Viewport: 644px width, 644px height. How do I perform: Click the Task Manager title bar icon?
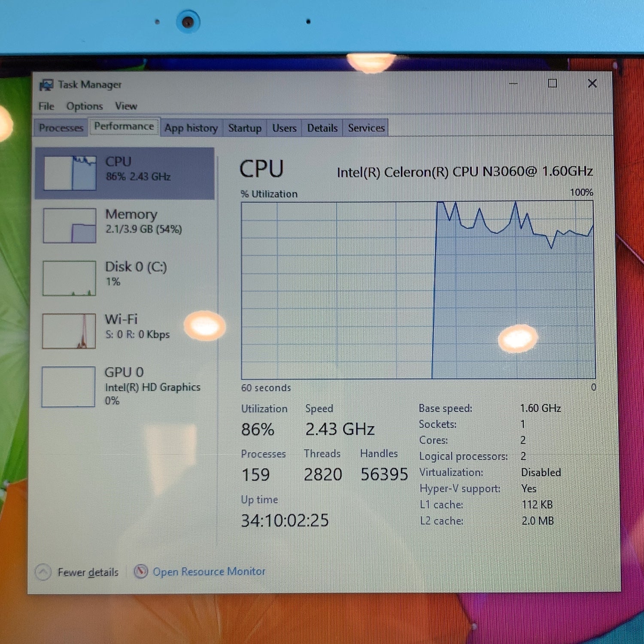click(x=46, y=85)
